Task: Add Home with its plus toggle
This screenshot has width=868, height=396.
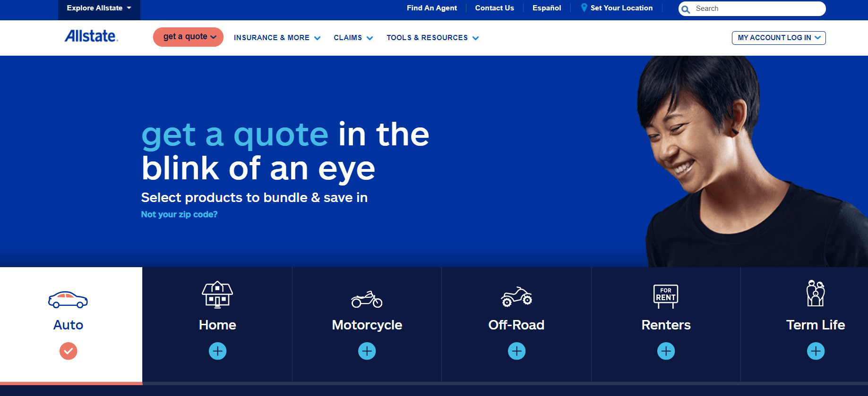Action: 218,351
